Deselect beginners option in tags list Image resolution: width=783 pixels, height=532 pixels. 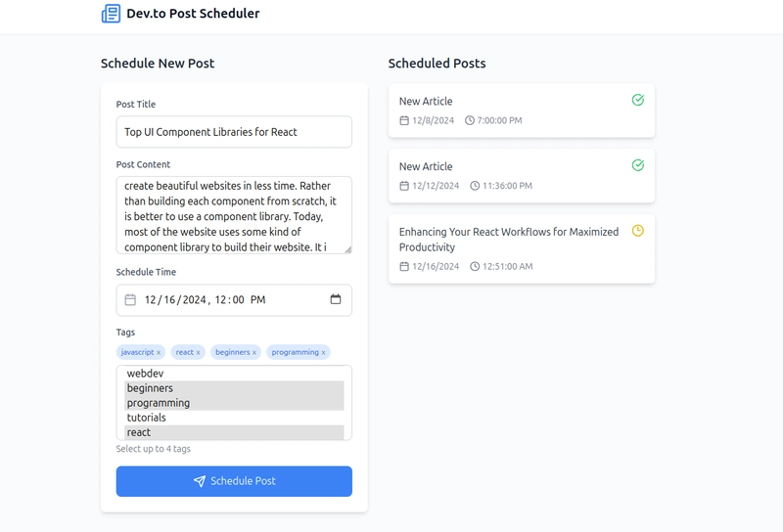[x=150, y=388]
